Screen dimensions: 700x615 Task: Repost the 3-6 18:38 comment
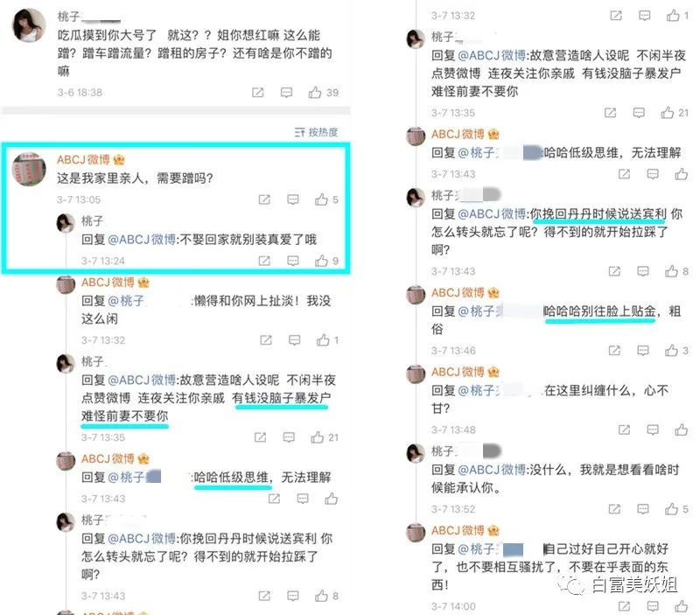click(x=257, y=93)
